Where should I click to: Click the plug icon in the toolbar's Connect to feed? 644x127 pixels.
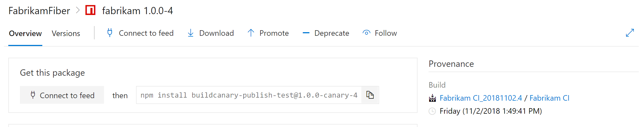(110, 33)
